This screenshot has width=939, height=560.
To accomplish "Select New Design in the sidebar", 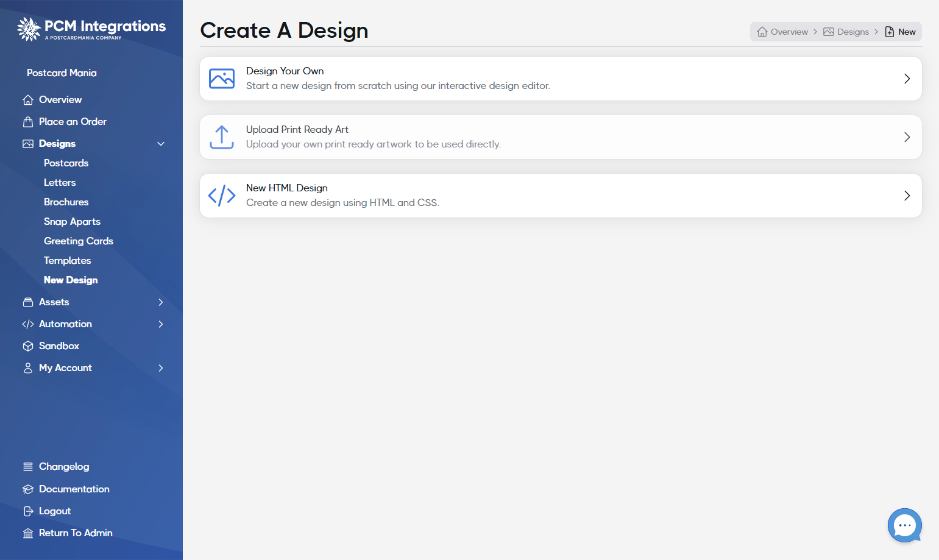I will pyautogui.click(x=71, y=280).
